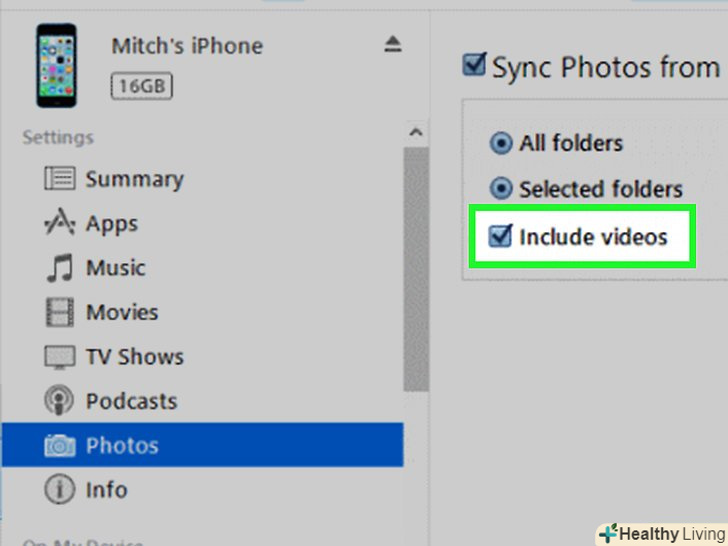Select the All folders radio button
Image resolution: width=728 pixels, height=546 pixels.
pyautogui.click(x=501, y=143)
